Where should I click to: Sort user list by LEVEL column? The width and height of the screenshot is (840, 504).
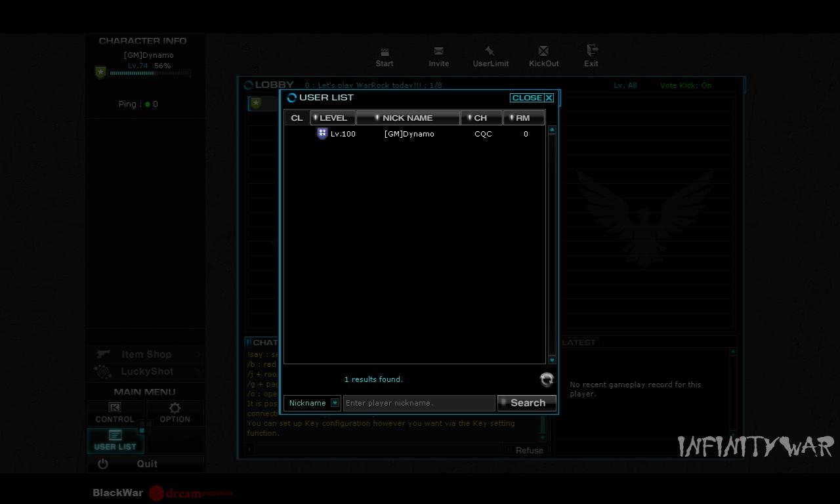click(333, 118)
